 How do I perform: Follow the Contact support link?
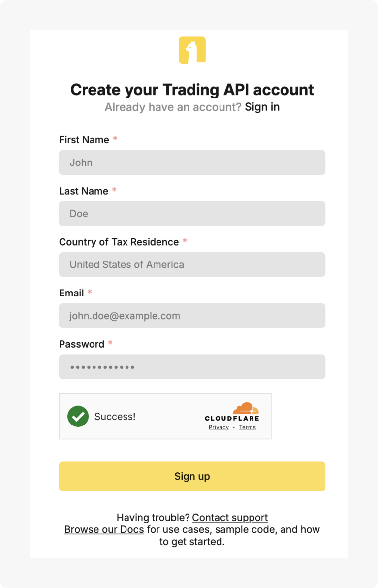(230, 518)
